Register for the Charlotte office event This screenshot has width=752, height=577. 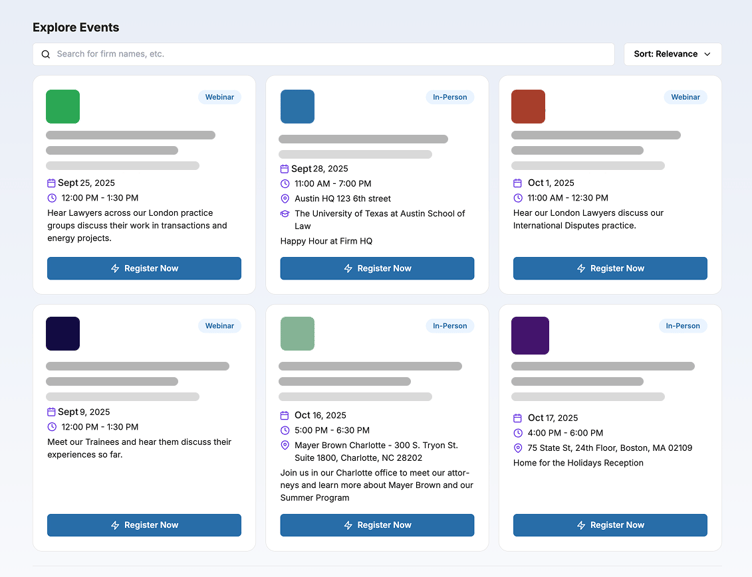point(377,525)
